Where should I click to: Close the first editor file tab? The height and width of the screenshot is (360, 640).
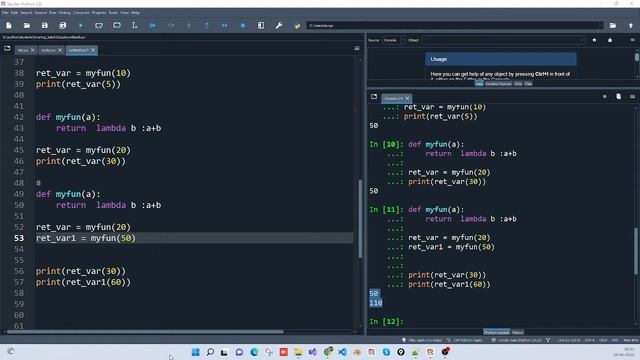pyautogui.click(x=33, y=50)
